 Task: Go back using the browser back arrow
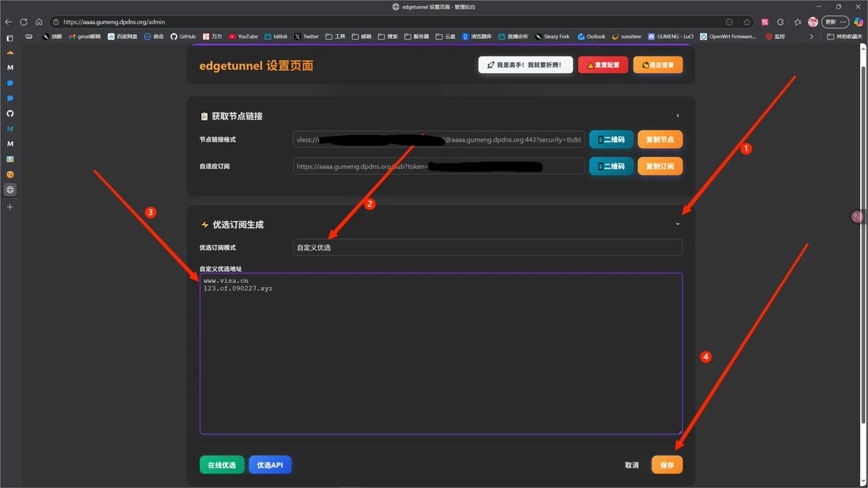tap(9, 22)
